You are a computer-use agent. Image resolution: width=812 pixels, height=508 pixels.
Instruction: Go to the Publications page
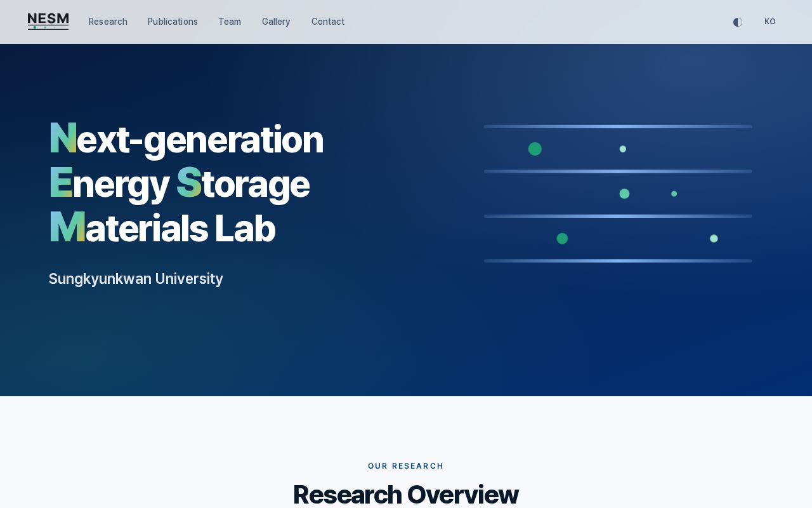[173, 22]
